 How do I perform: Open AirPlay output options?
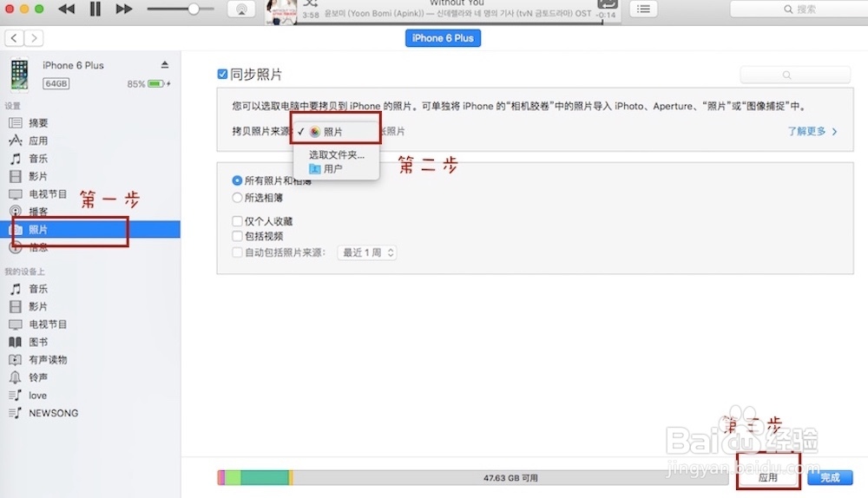click(241, 10)
